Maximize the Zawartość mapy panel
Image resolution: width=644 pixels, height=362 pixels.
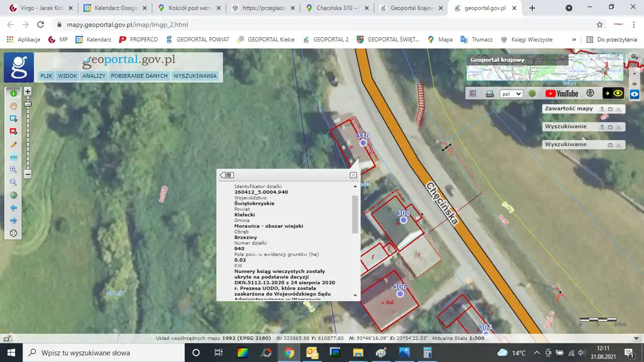pos(610,109)
